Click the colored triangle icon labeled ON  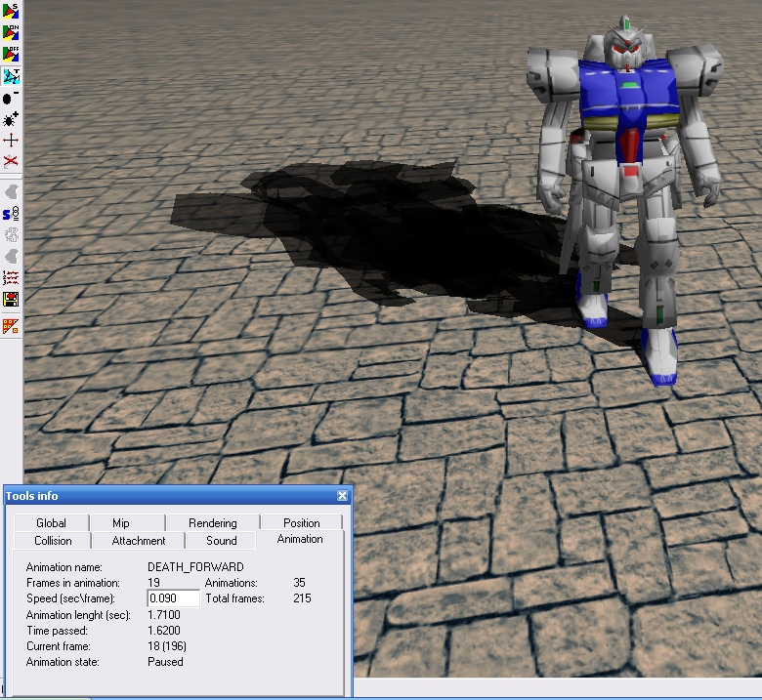(x=11, y=32)
